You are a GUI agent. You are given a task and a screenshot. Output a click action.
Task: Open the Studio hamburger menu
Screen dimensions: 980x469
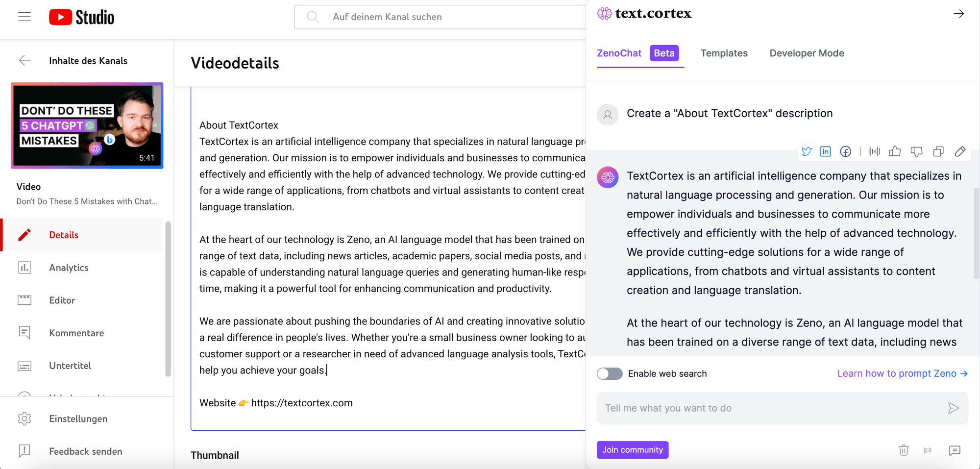[24, 16]
